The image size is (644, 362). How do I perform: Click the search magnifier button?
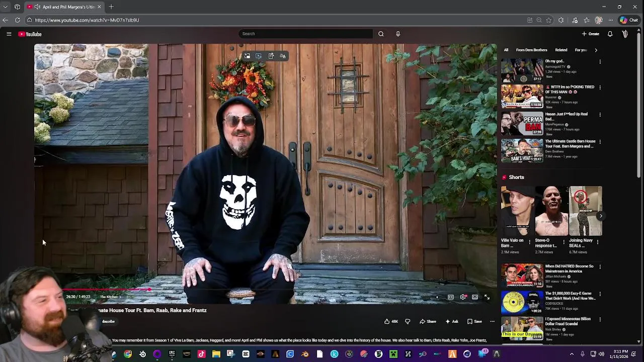(381, 34)
